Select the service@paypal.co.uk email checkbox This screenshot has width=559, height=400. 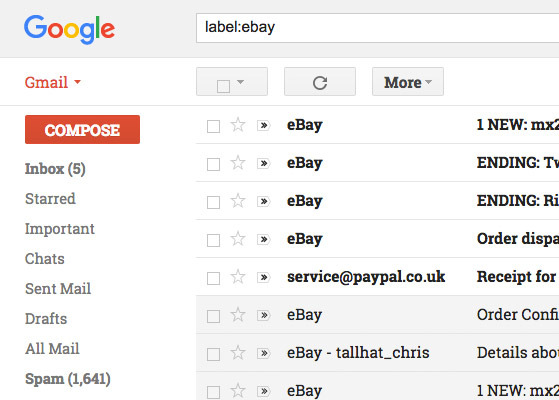click(213, 278)
